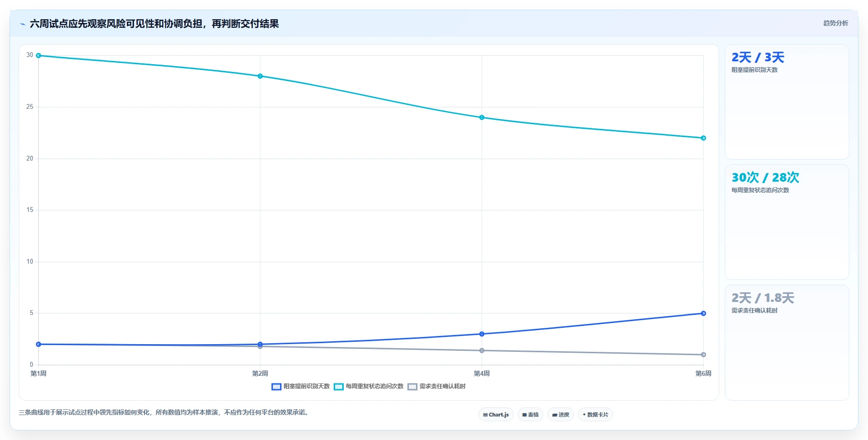Click the y-axis label 5
This screenshot has width=868, height=440.
pyautogui.click(x=32, y=313)
